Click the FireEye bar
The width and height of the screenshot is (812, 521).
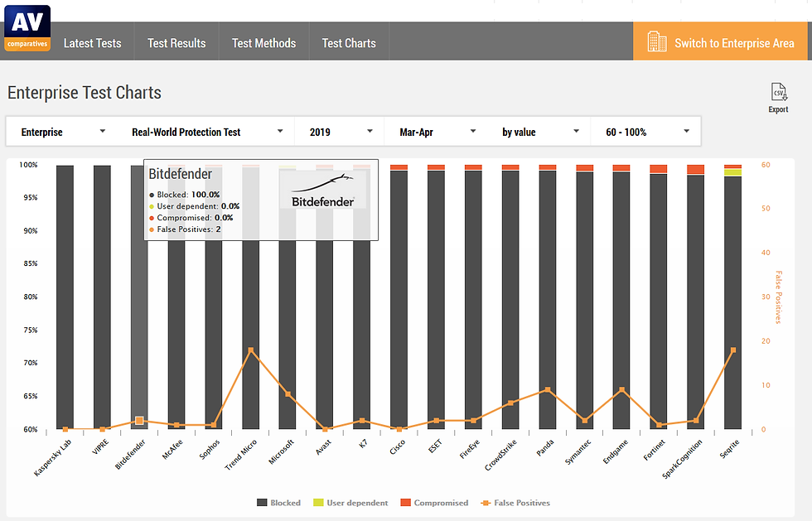473,299
